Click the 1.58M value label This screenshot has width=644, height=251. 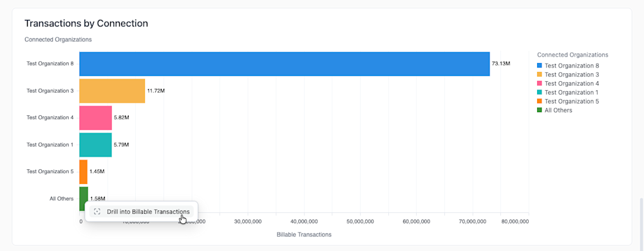tap(98, 199)
